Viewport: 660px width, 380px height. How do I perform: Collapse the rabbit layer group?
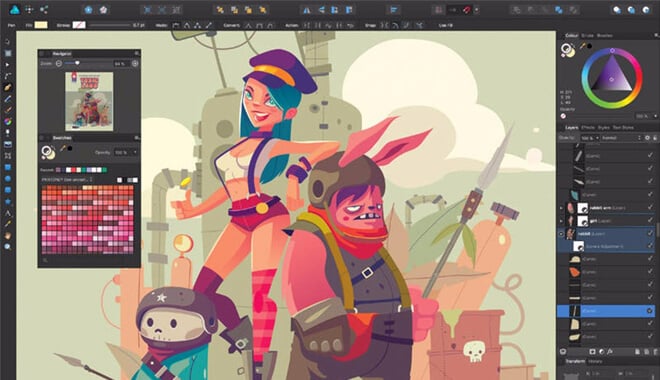(561, 234)
